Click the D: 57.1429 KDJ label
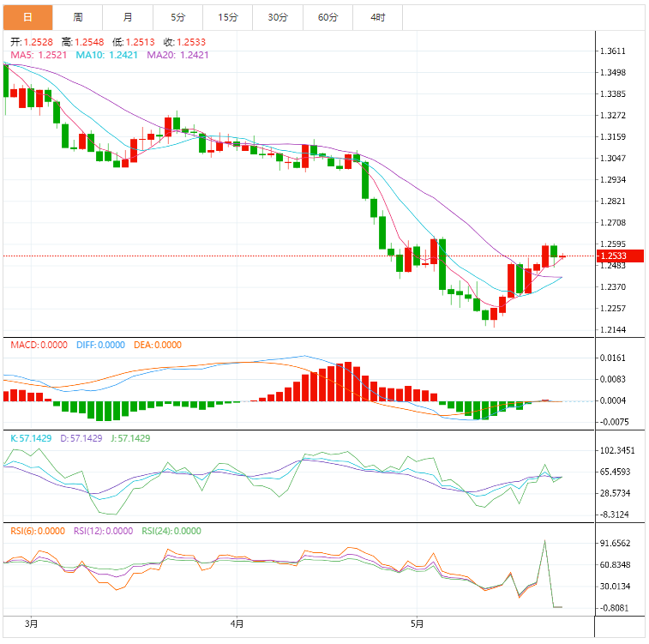Viewport: 649px width, 644px height. (x=81, y=439)
